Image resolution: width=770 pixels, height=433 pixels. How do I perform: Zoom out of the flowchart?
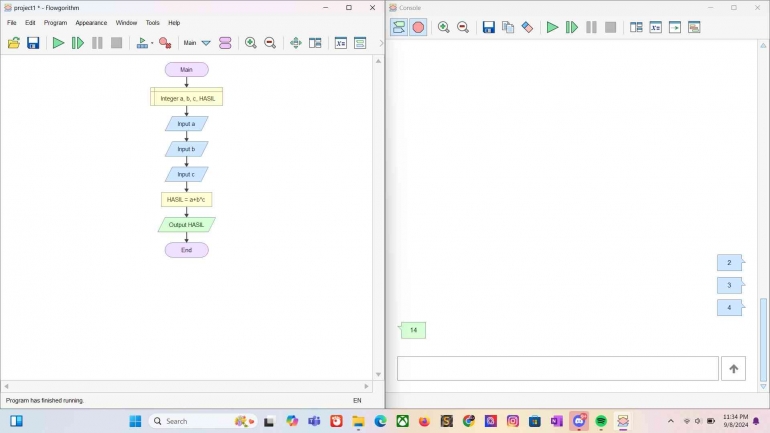270,43
